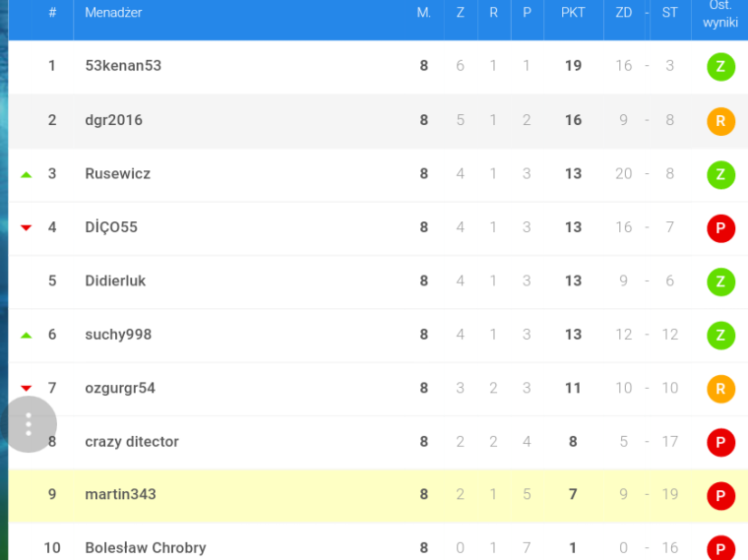Click the red P badge for martin343
This screenshot has height=560, width=748.
720,496
